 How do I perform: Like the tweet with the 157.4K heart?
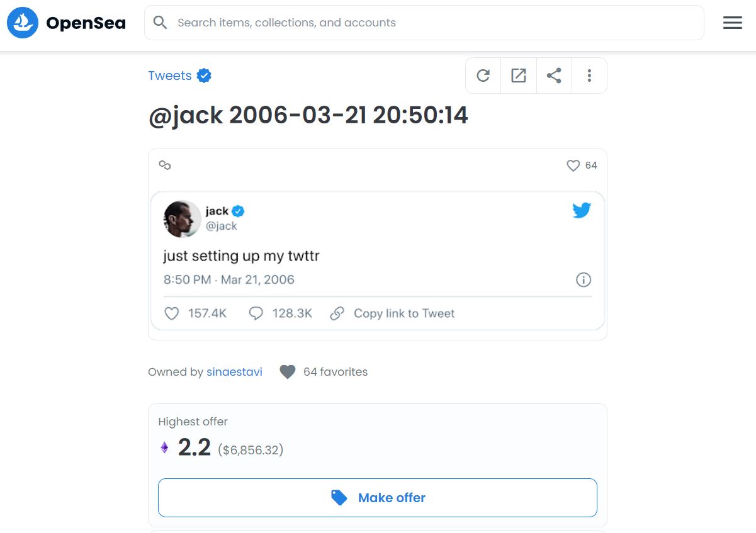tap(171, 313)
